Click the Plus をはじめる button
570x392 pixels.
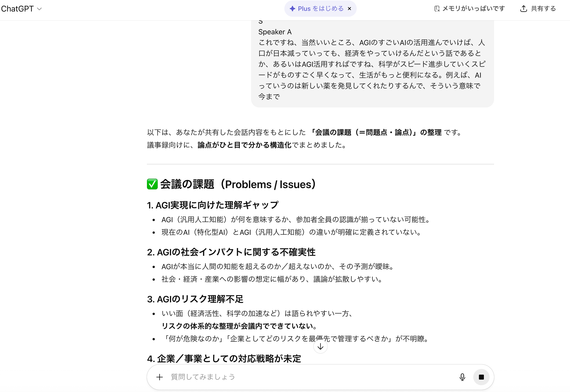pyautogui.click(x=320, y=8)
